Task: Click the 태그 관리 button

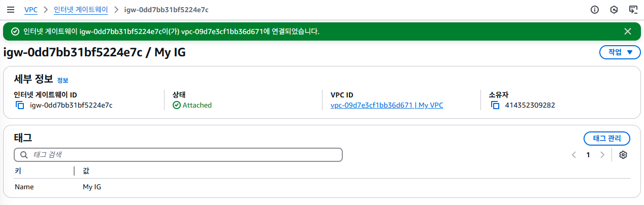Action: (x=607, y=138)
